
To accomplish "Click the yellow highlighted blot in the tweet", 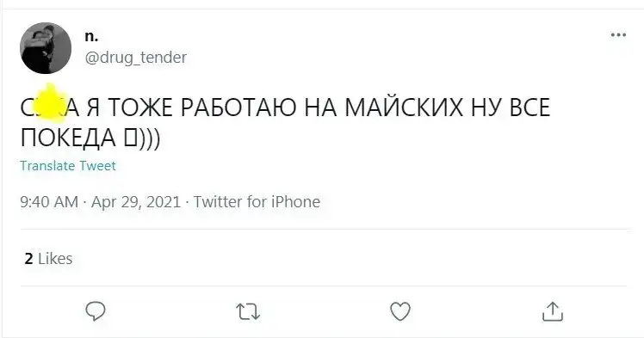I will tap(50, 102).
